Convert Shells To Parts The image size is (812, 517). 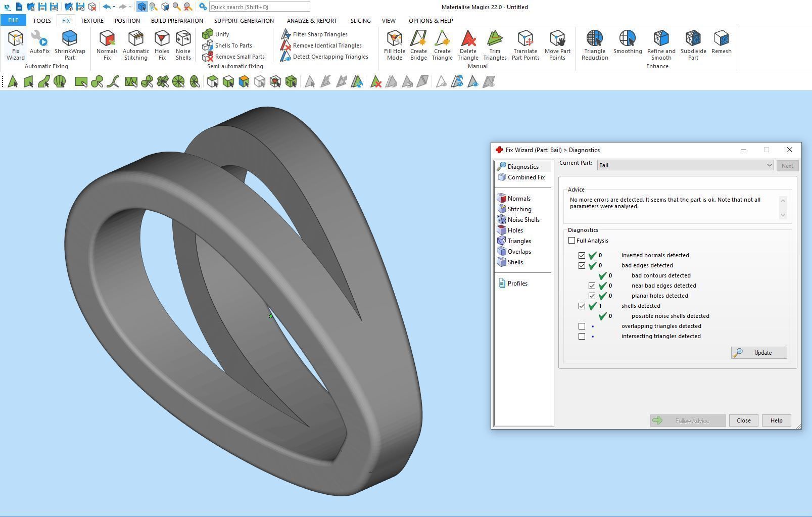coord(227,45)
